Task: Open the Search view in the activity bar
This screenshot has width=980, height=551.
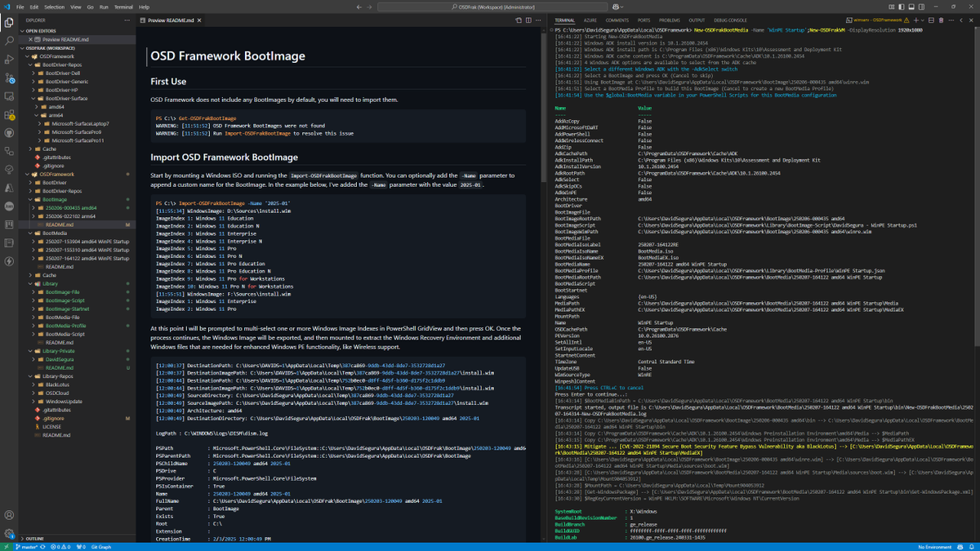Action: 10,39
